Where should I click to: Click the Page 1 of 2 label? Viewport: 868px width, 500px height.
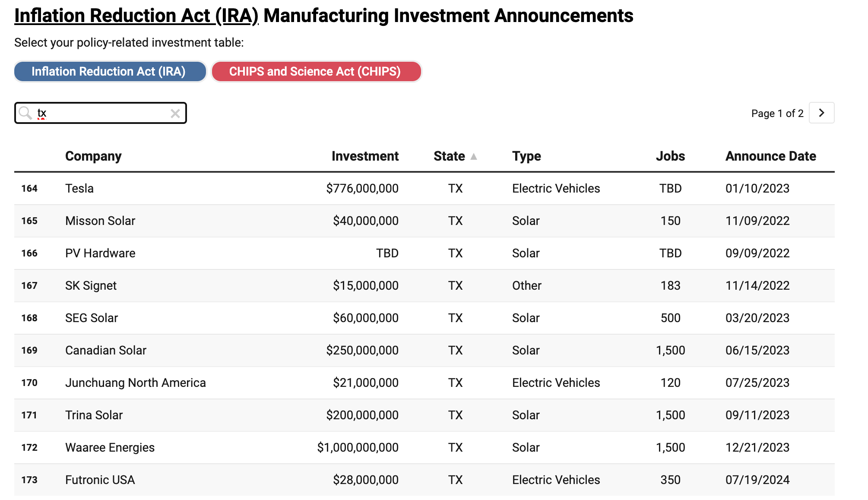click(x=777, y=113)
